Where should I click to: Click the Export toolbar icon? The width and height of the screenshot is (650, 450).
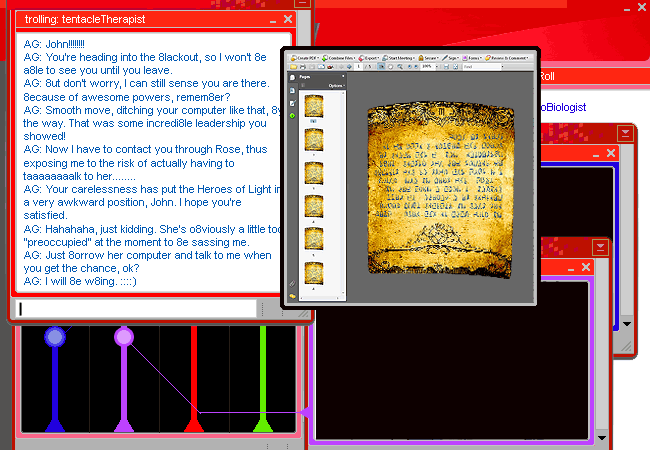coord(370,58)
